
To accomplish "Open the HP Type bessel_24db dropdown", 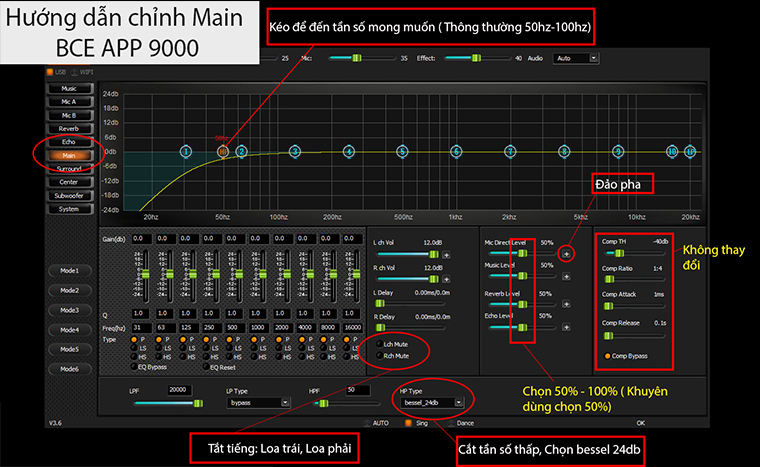I will [x=431, y=403].
